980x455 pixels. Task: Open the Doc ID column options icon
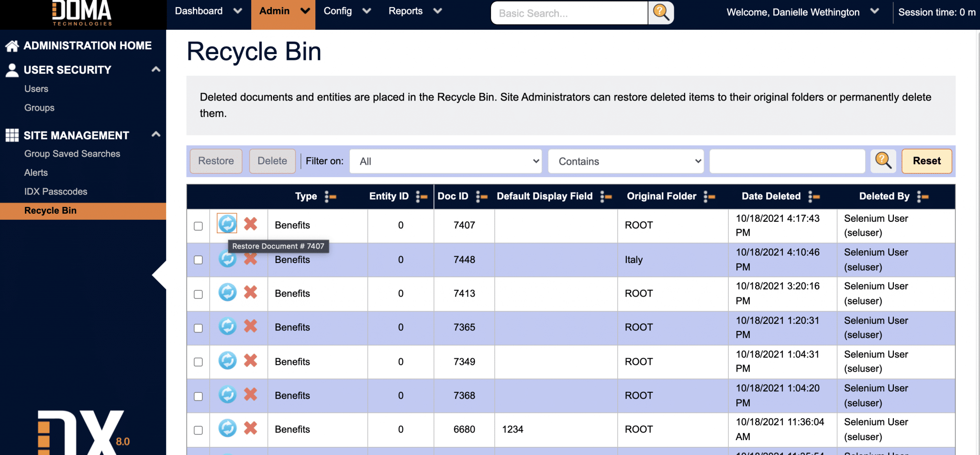481,196
